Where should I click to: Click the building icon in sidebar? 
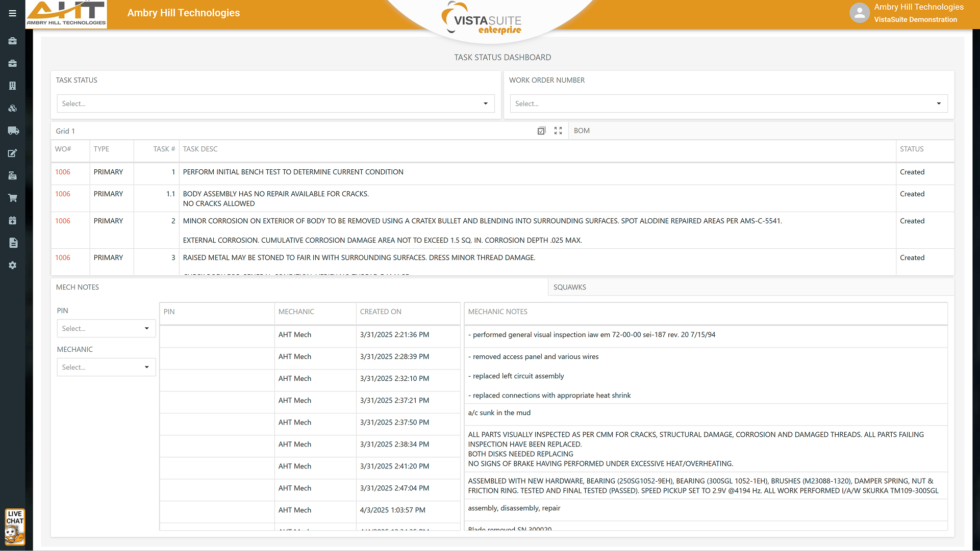13,86
